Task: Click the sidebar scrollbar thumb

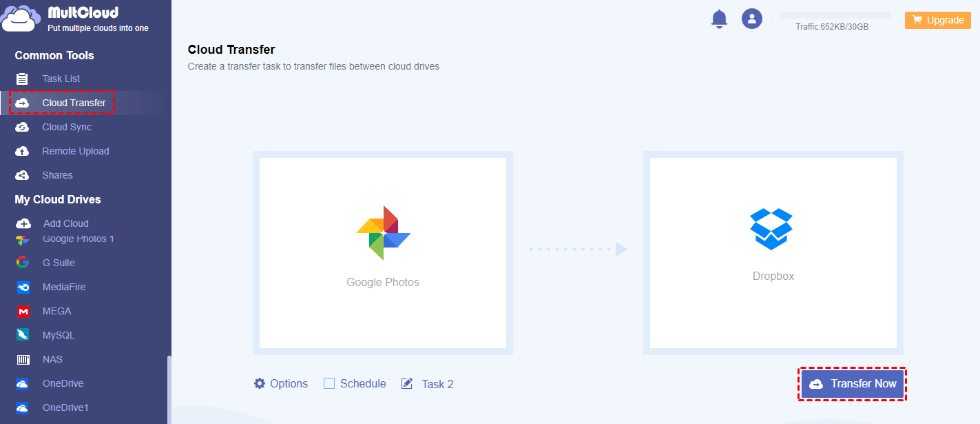Action: pos(169,390)
